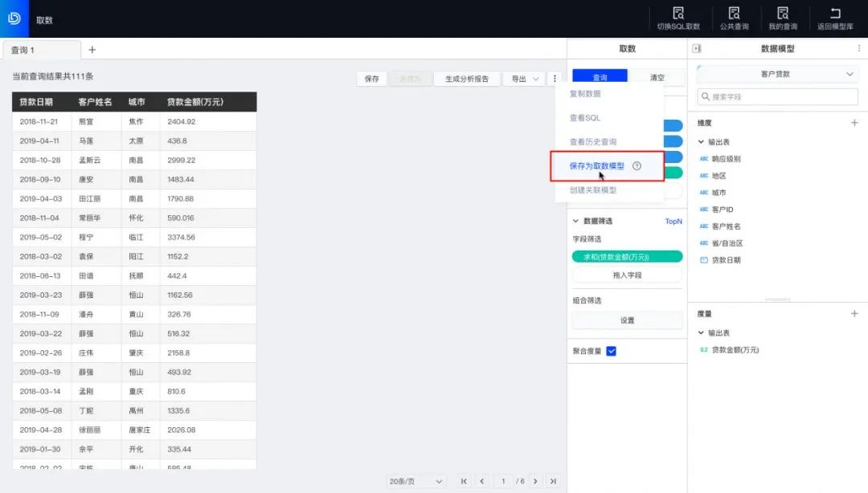The image size is (868, 493).
Task: Collapse the 输出表 group under 维度
Action: [x=701, y=142]
